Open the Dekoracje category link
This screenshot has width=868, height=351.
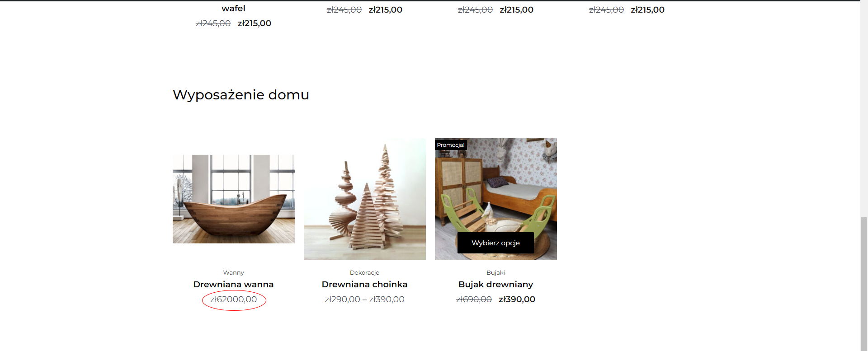point(364,272)
